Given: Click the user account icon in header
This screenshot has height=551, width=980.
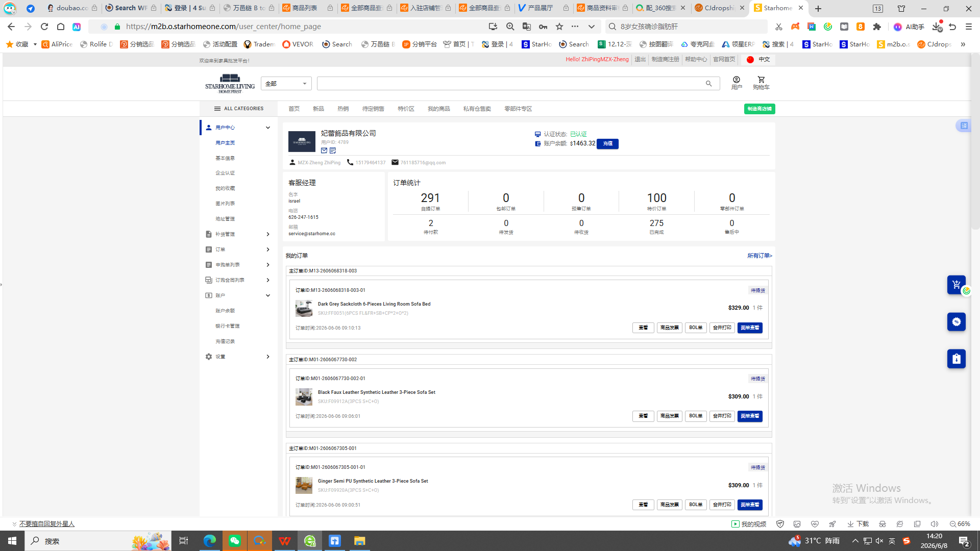Looking at the screenshot, I should (x=737, y=80).
